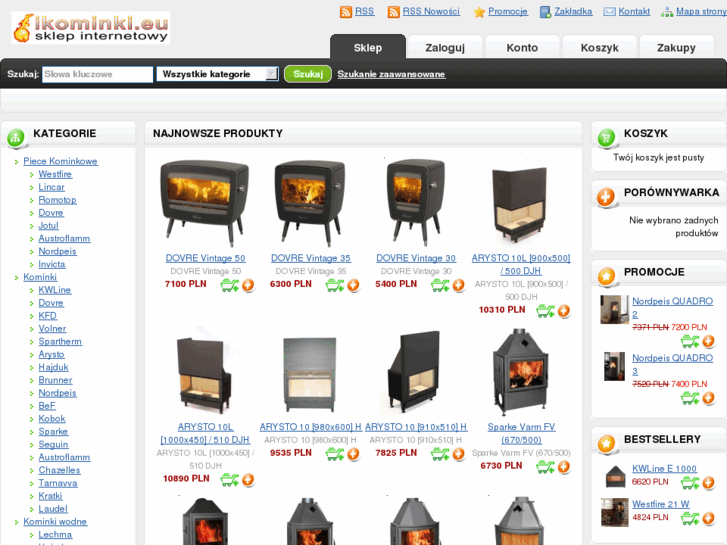727x545 pixels.
Task: Open the Wszystkie kategorie dropdown
Action: pos(217,74)
